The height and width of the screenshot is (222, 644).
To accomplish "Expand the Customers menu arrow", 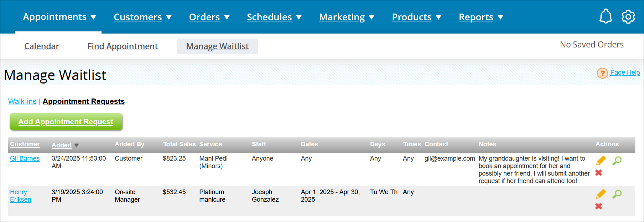I will [169, 17].
